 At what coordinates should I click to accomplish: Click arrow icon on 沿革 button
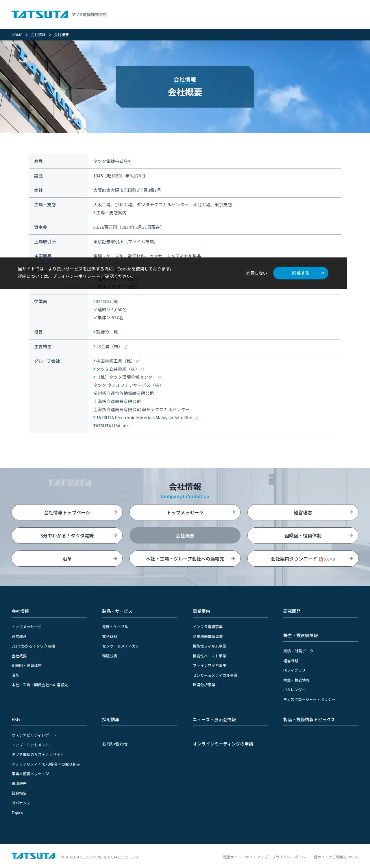[115, 558]
